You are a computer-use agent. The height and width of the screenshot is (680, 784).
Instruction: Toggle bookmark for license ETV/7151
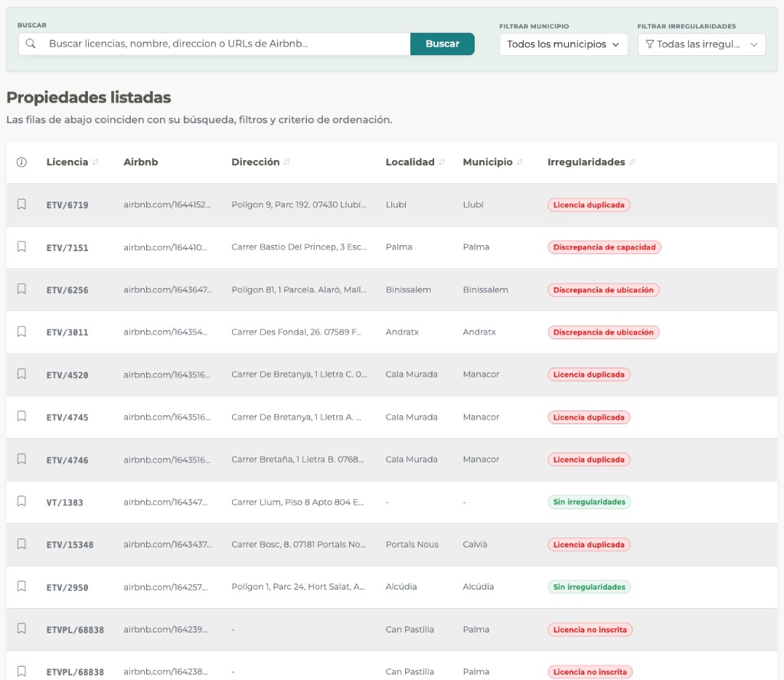pyautogui.click(x=21, y=247)
